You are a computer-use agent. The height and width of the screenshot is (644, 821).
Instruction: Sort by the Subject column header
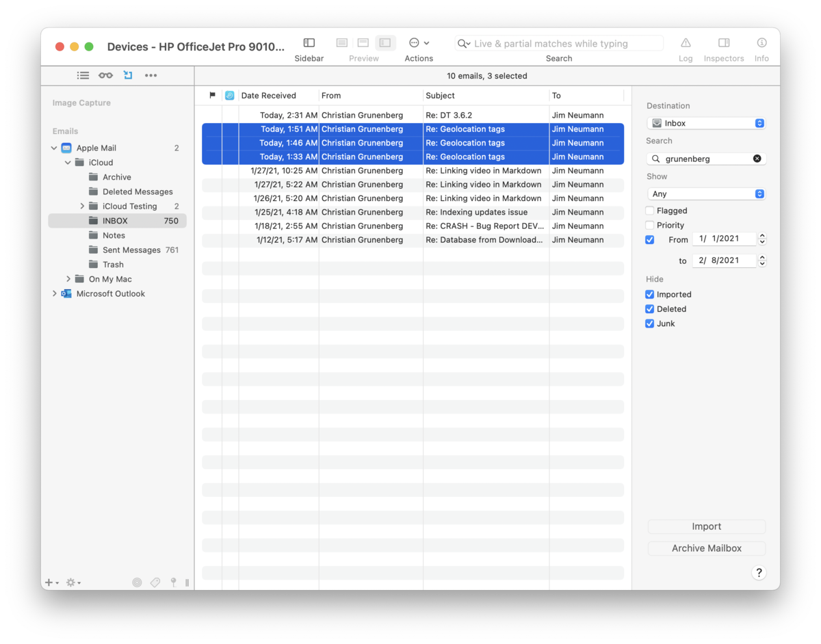tap(440, 96)
